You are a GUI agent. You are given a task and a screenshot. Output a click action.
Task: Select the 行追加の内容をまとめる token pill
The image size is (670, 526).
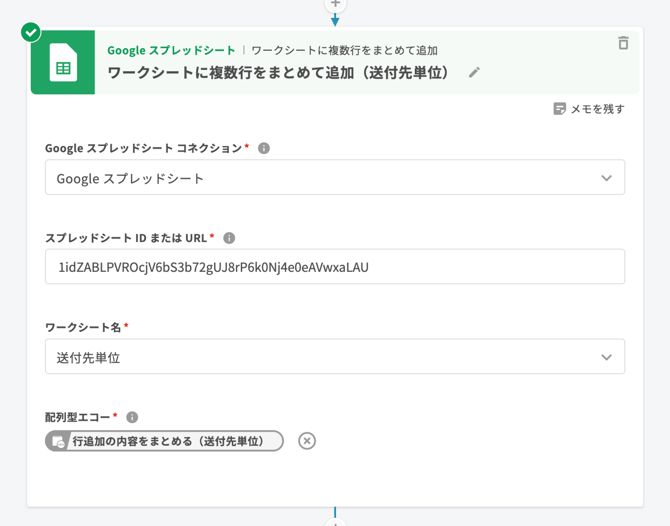click(x=165, y=441)
